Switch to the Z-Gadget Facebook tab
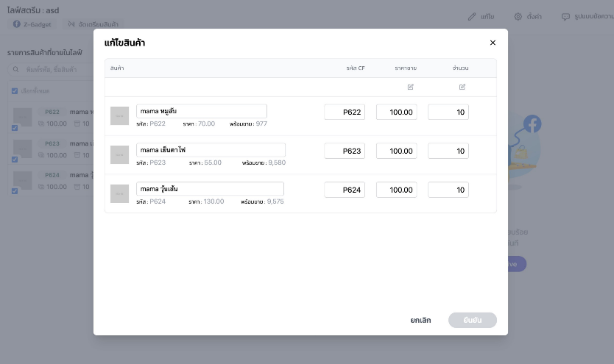This screenshot has width=614, height=364. [32, 24]
